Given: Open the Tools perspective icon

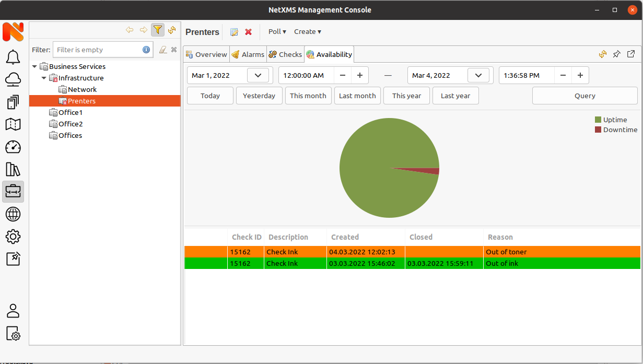Looking at the screenshot, I should 13,259.
